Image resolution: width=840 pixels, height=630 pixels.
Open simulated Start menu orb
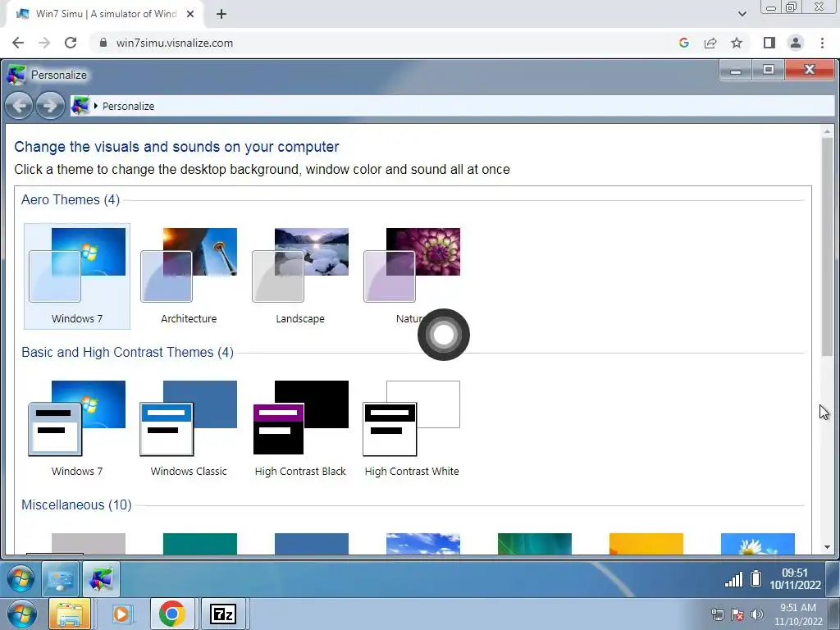(21, 578)
